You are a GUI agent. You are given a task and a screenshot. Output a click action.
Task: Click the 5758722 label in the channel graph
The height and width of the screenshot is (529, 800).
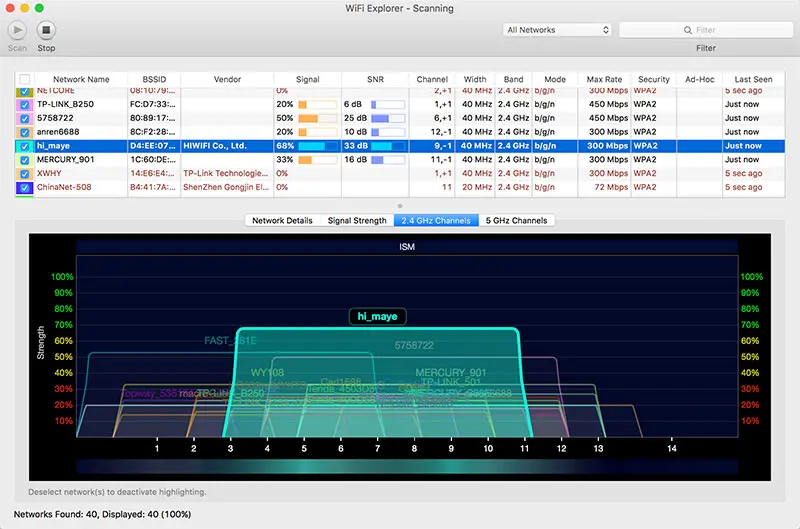point(414,345)
